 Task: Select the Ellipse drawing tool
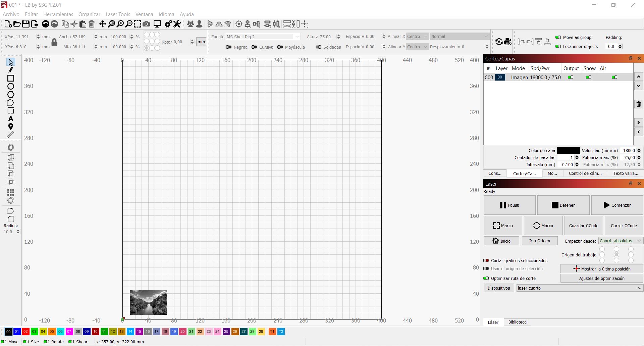[x=11, y=86]
